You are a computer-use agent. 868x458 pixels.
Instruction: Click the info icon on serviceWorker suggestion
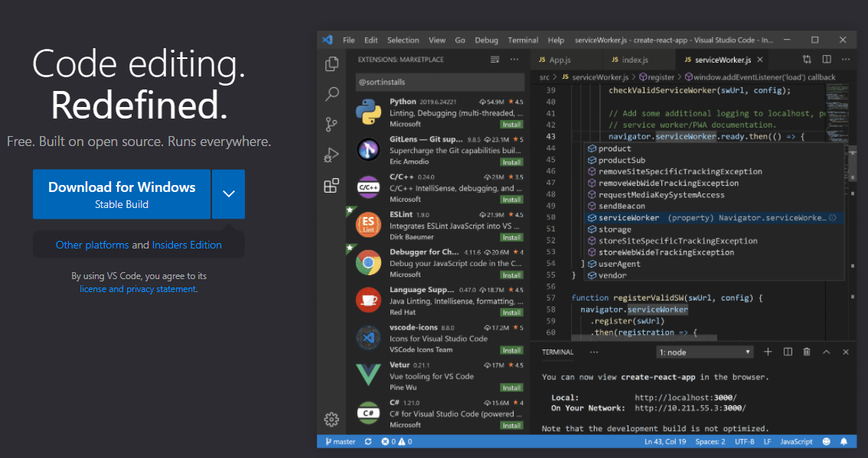coord(832,218)
